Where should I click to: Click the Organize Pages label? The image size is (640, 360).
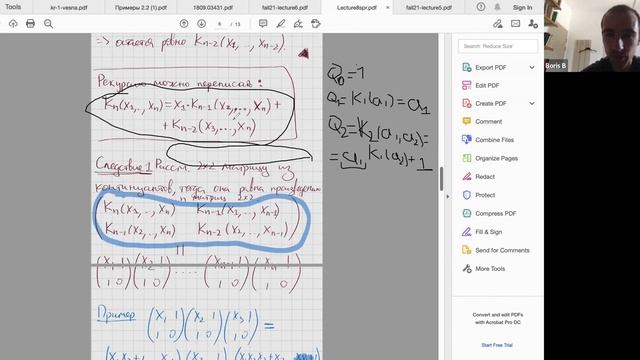(x=496, y=158)
